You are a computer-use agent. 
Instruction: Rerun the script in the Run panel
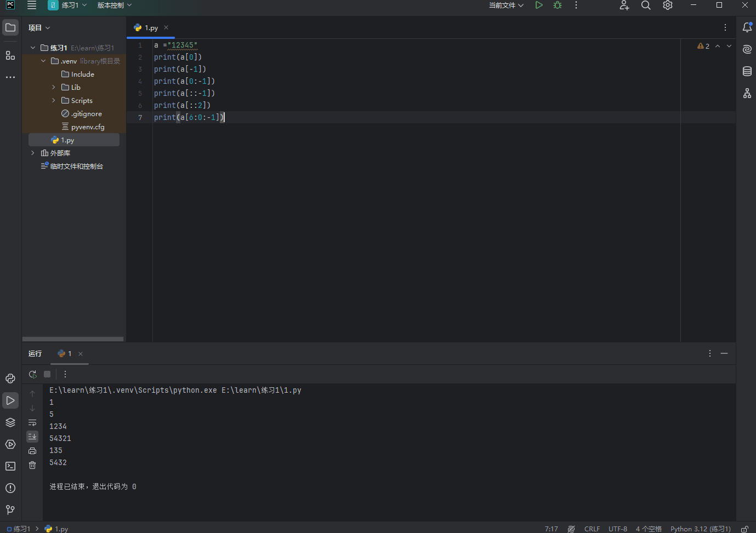[x=33, y=374]
